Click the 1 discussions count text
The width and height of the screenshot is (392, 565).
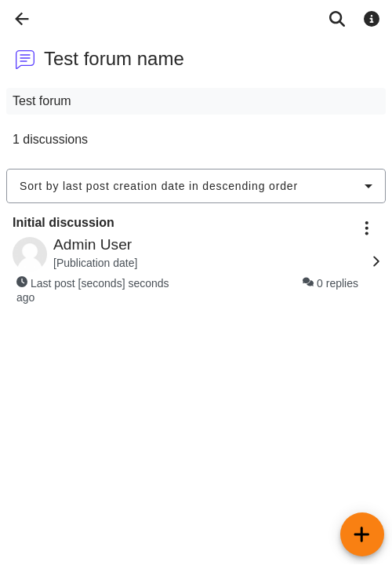point(50,139)
